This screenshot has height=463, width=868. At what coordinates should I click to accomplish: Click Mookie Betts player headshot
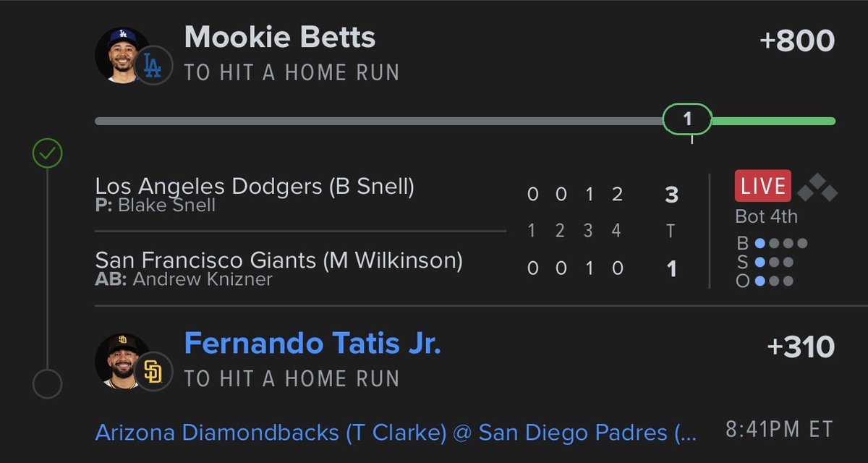click(x=121, y=55)
